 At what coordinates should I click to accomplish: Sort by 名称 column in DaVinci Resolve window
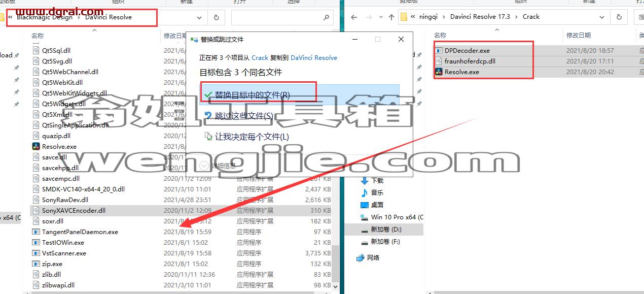[38, 36]
